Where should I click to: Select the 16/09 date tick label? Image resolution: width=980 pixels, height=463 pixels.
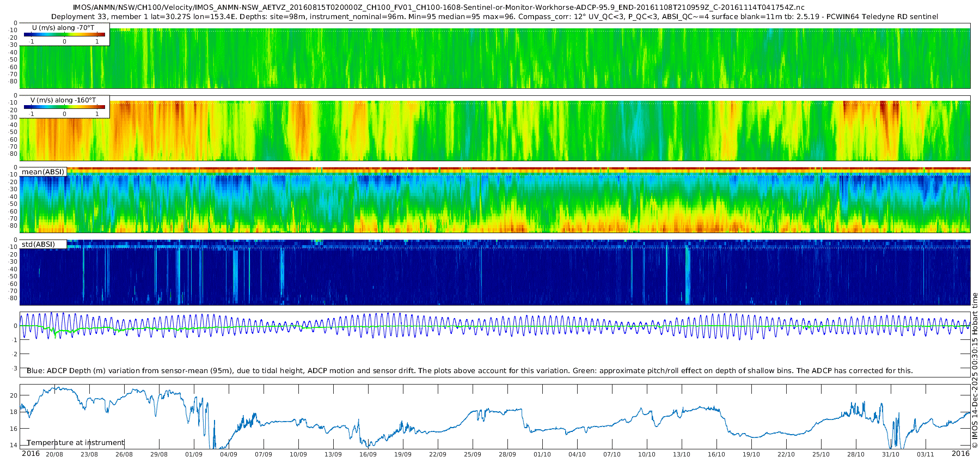[368, 454]
